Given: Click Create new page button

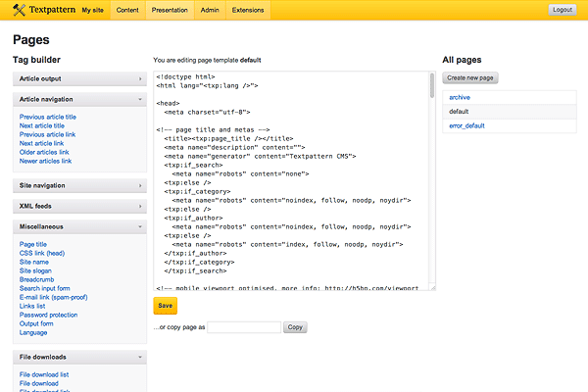Looking at the screenshot, I should (471, 77).
